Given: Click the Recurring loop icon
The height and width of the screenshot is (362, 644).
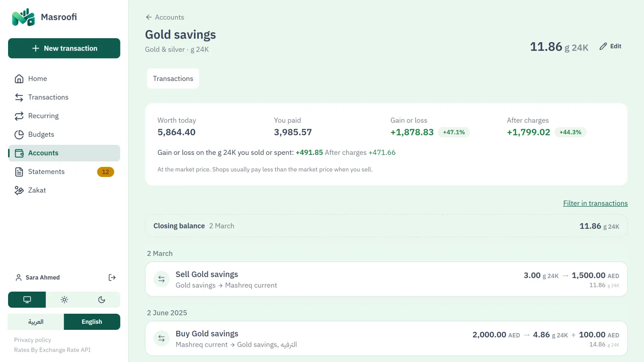Looking at the screenshot, I should (19, 116).
